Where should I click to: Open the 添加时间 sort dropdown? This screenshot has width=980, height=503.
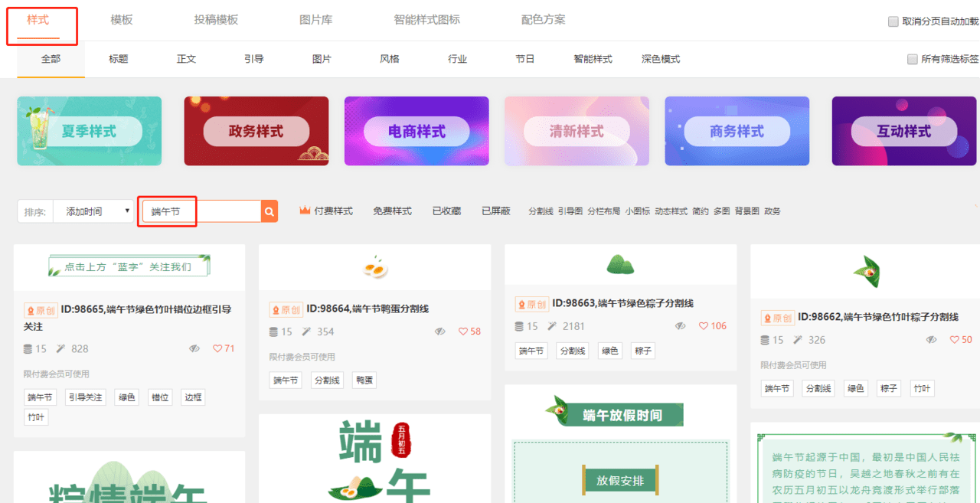pos(93,211)
